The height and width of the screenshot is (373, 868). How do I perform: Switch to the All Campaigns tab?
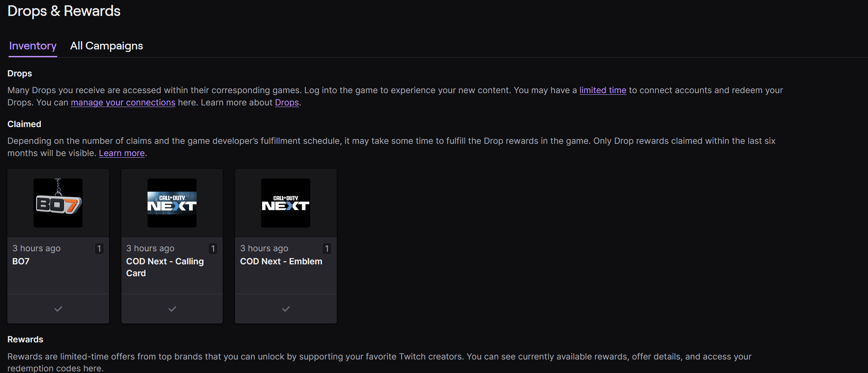tap(106, 46)
